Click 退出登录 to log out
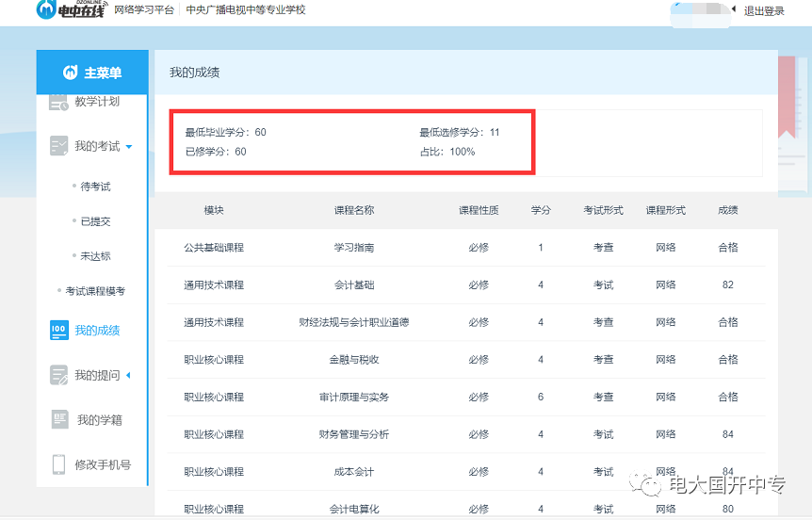The width and height of the screenshot is (812, 520). [x=764, y=11]
